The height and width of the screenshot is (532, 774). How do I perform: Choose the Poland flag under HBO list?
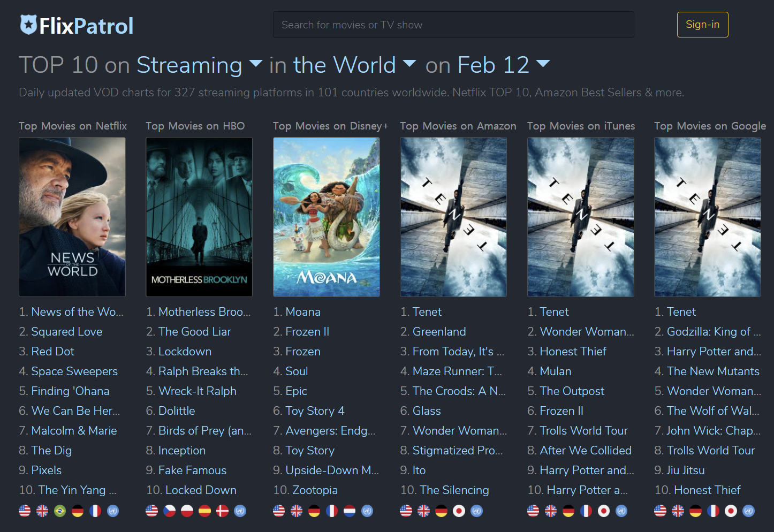pos(187,511)
